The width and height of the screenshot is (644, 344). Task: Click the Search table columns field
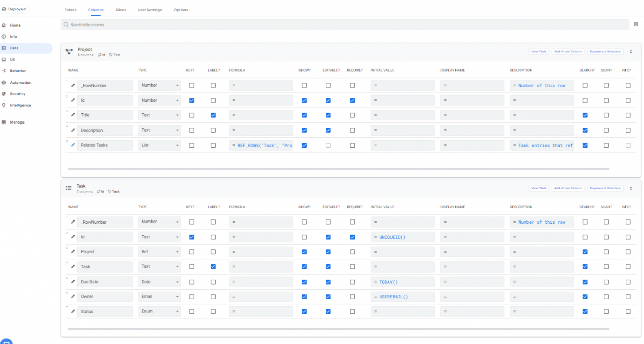pyautogui.click(x=345, y=25)
